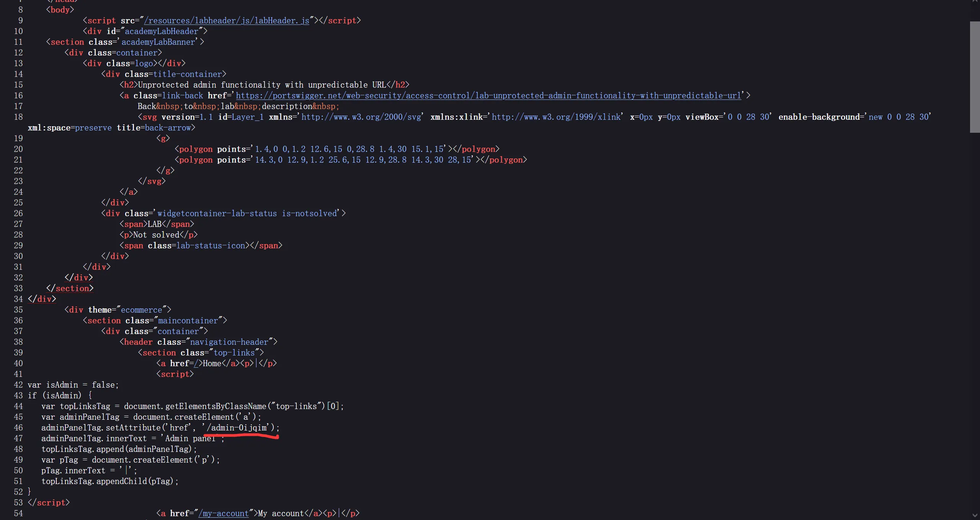Click the 'maincontainer' class value
Viewport: 980px width, 520px height.
click(x=188, y=320)
